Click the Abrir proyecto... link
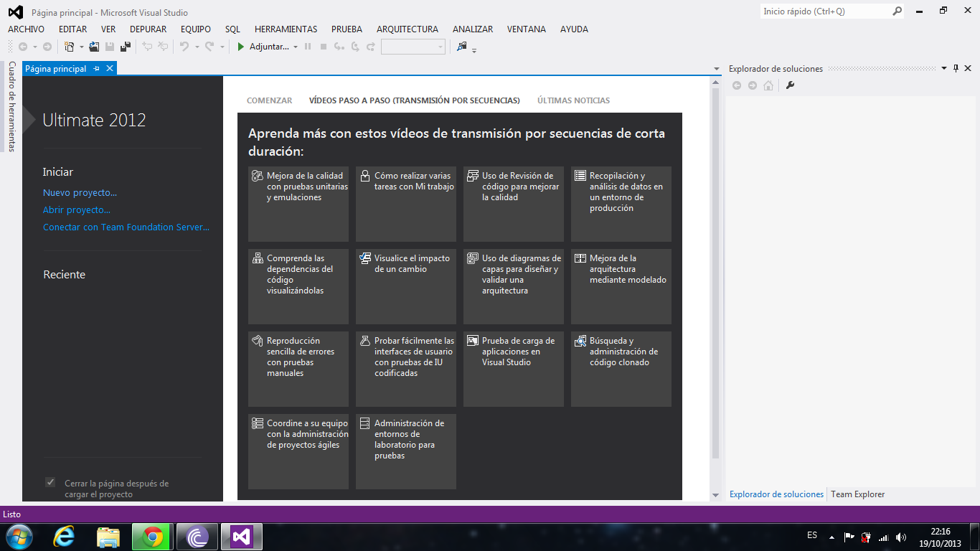Image resolution: width=980 pixels, height=551 pixels. (x=77, y=209)
